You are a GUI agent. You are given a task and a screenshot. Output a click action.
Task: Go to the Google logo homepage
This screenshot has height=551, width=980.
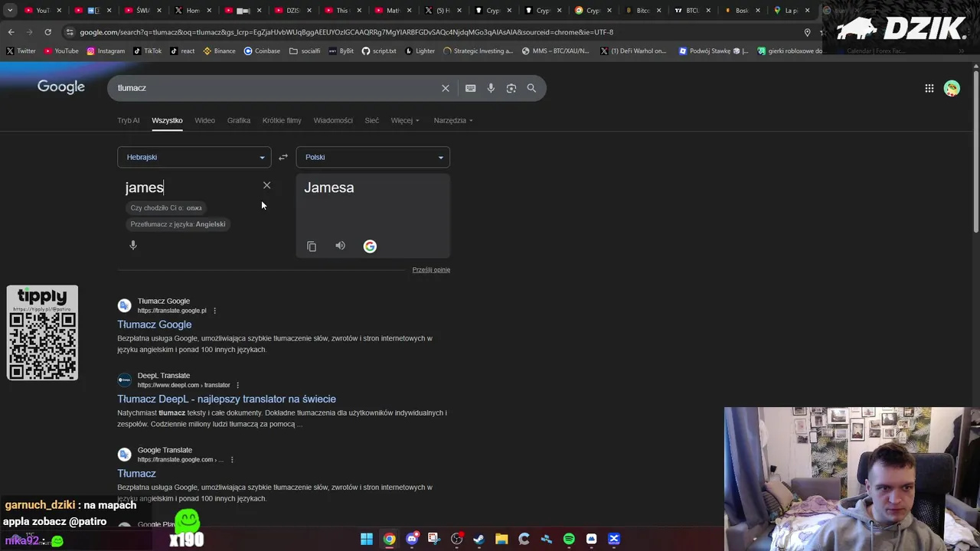coord(61,87)
